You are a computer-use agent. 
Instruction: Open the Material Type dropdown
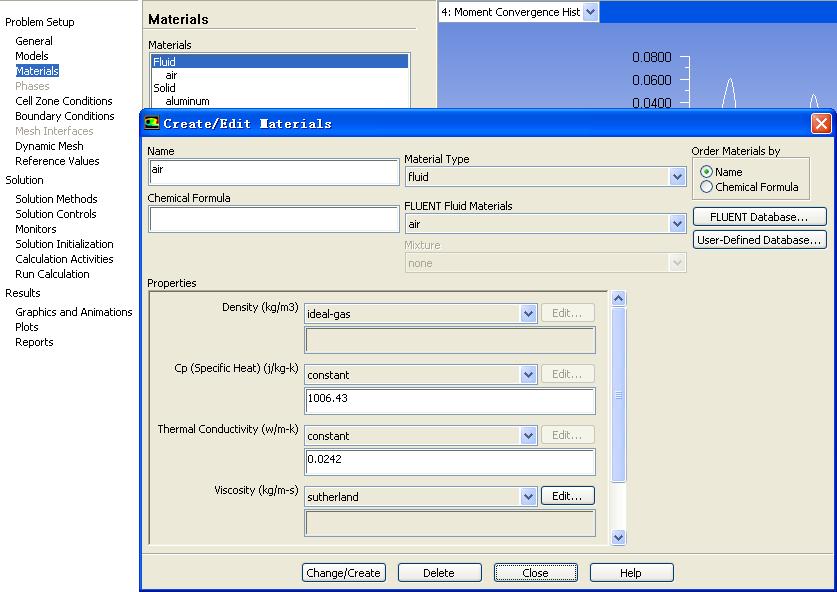tap(677, 177)
